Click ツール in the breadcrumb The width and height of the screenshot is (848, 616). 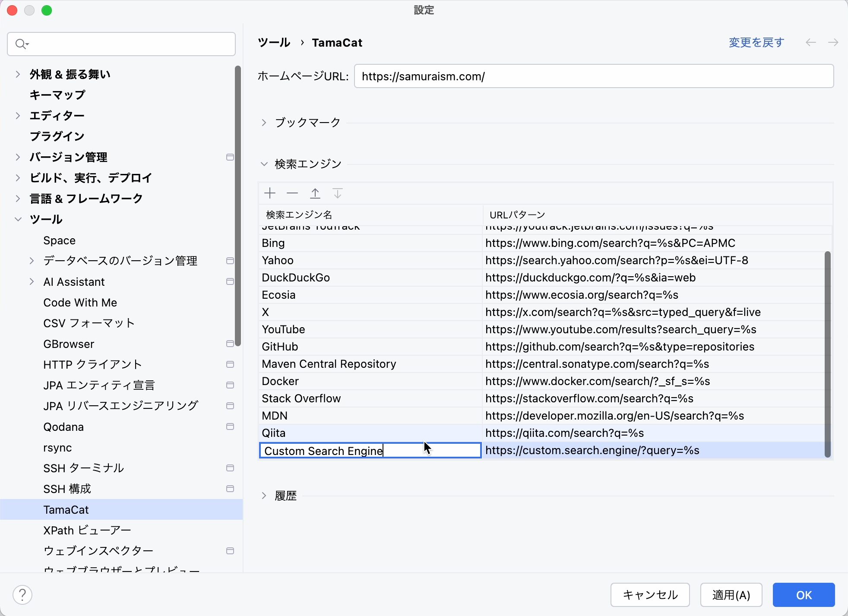[x=274, y=42]
